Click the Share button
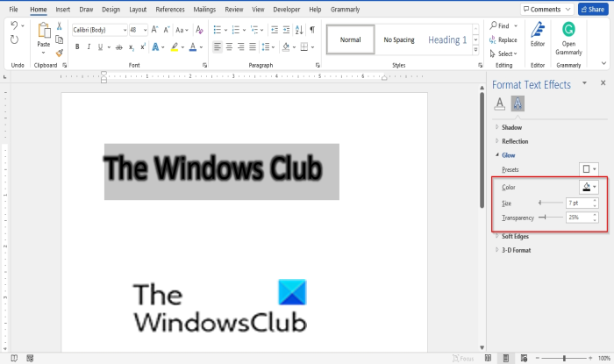 coord(593,10)
